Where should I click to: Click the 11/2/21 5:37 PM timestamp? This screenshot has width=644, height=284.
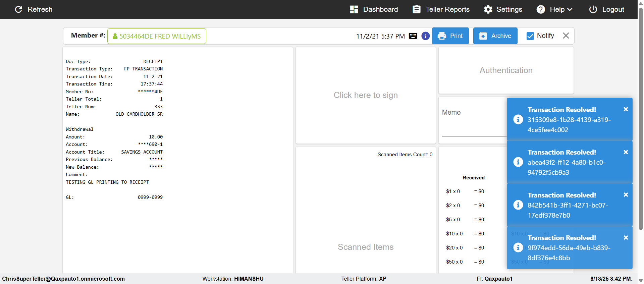pos(380,36)
